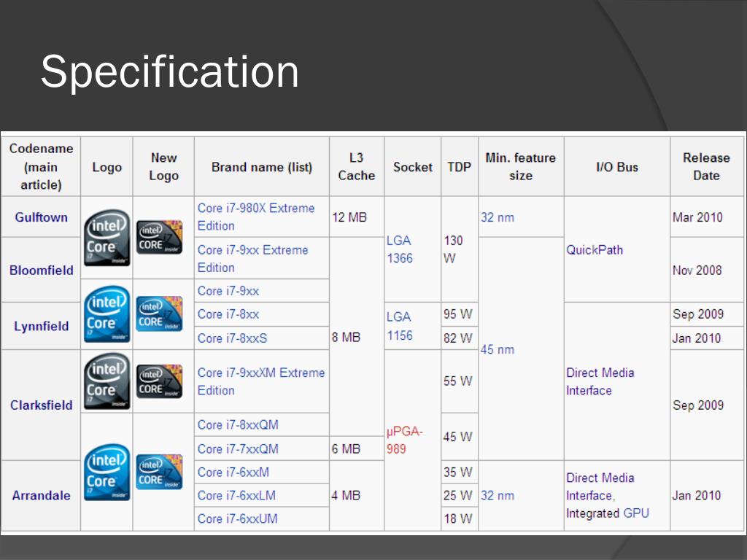Follow the Core i7-980X Extreme Edition link
The image size is (747, 560).
(x=256, y=217)
